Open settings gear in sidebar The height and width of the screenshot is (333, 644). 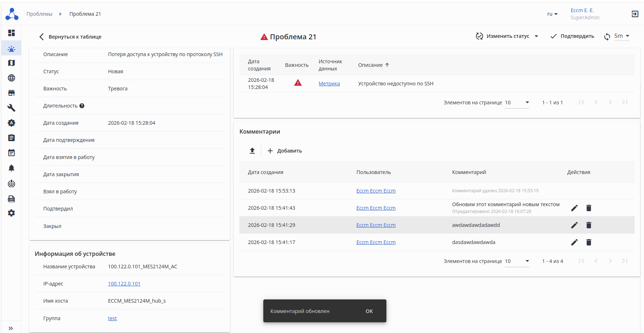11,213
